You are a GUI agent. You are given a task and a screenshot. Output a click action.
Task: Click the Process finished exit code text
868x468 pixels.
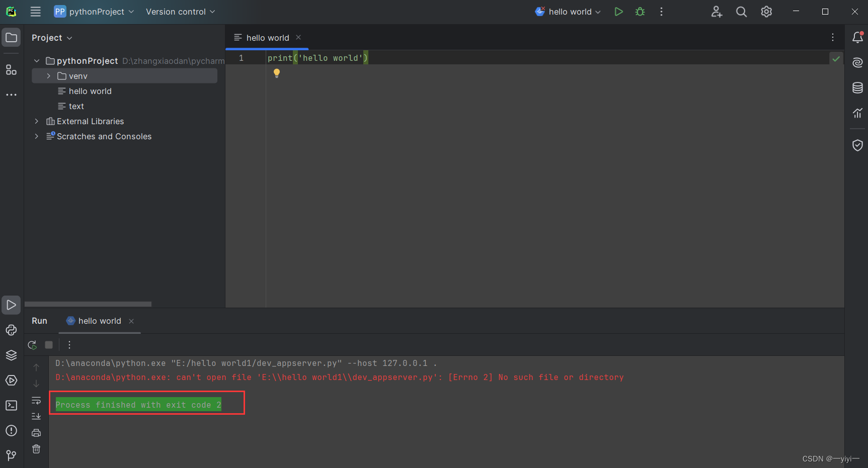(x=138, y=405)
